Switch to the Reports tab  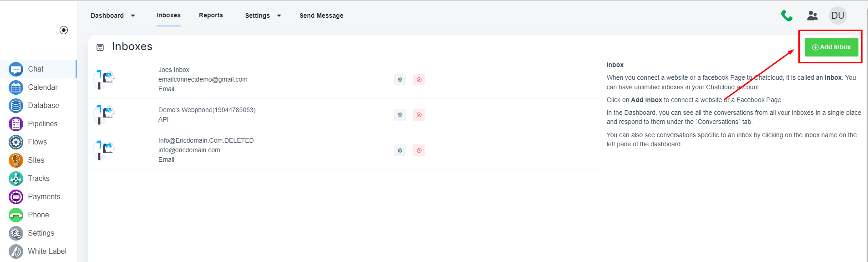(x=211, y=15)
